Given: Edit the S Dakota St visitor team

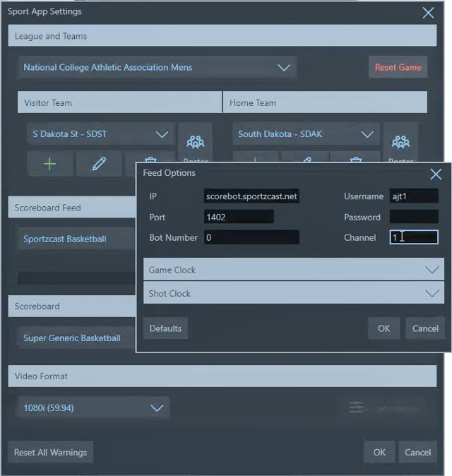Looking at the screenshot, I should tap(99, 164).
